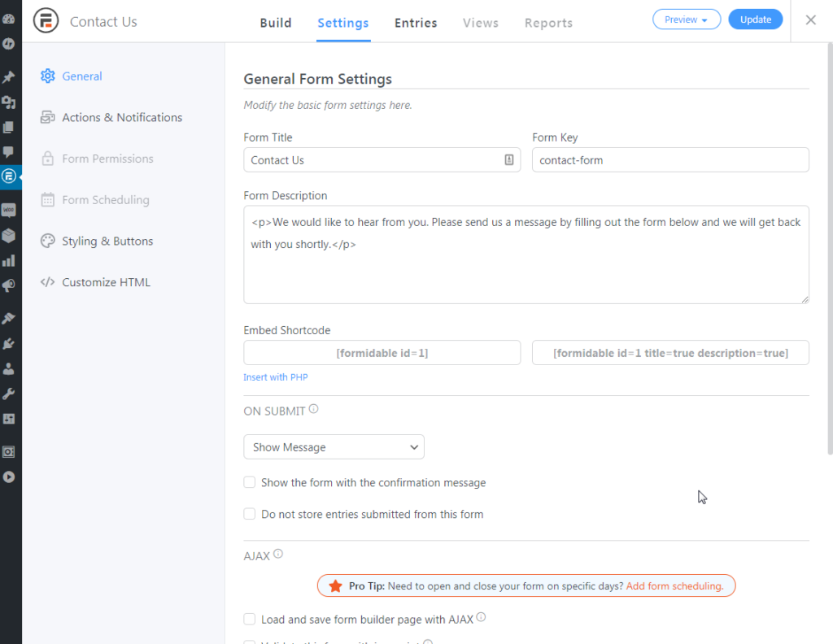Open the Posts pushpin icon in sidebar
The height and width of the screenshot is (644, 833).
pos(9,77)
